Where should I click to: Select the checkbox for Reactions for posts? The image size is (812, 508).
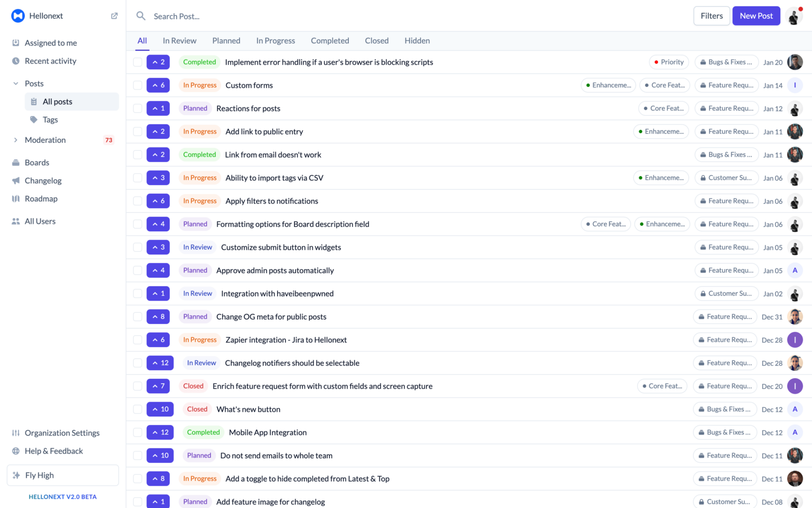click(137, 108)
